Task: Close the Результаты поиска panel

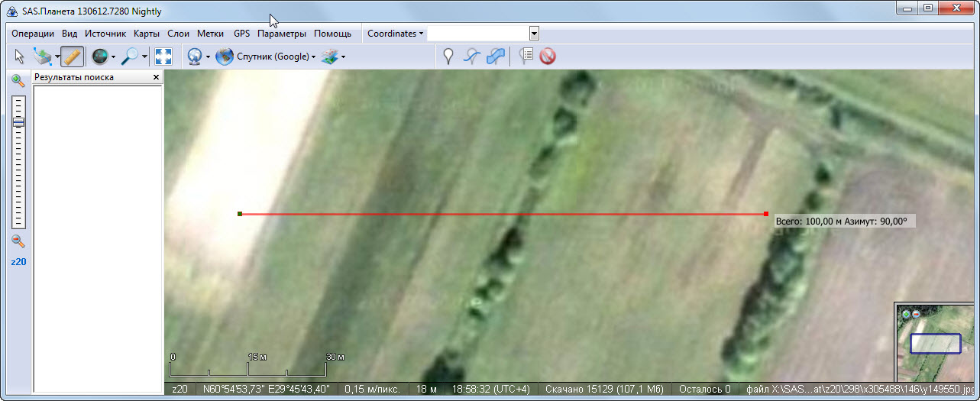Action: (x=156, y=78)
